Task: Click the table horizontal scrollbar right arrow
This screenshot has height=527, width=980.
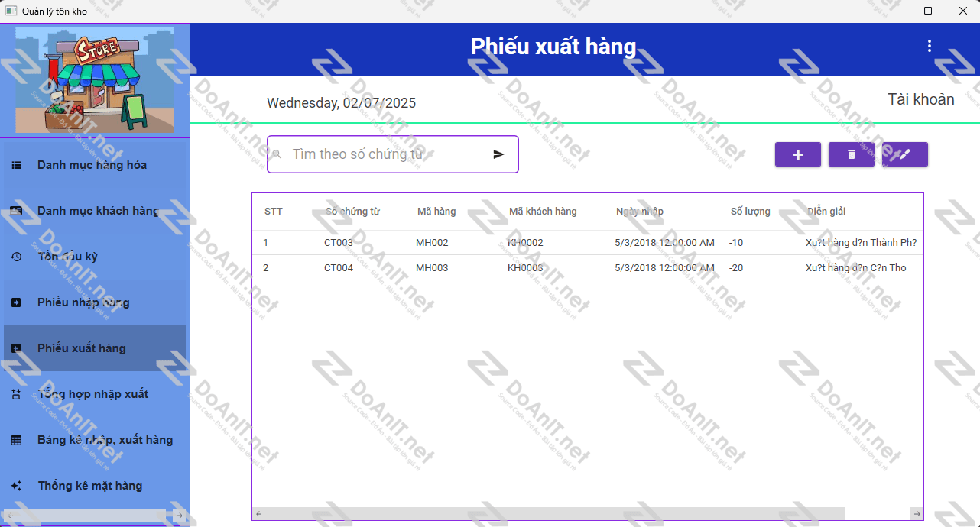Action: click(917, 513)
